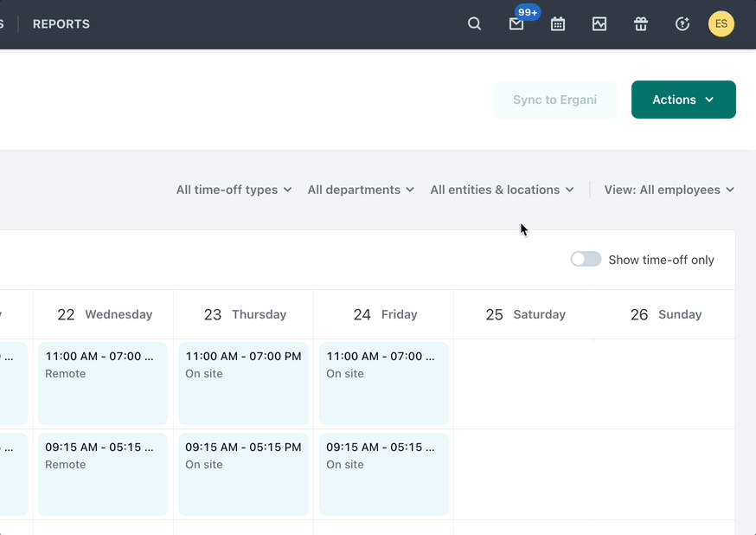The image size is (756, 535).
Task: Click the Actions button
Action: pyautogui.click(x=683, y=100)
